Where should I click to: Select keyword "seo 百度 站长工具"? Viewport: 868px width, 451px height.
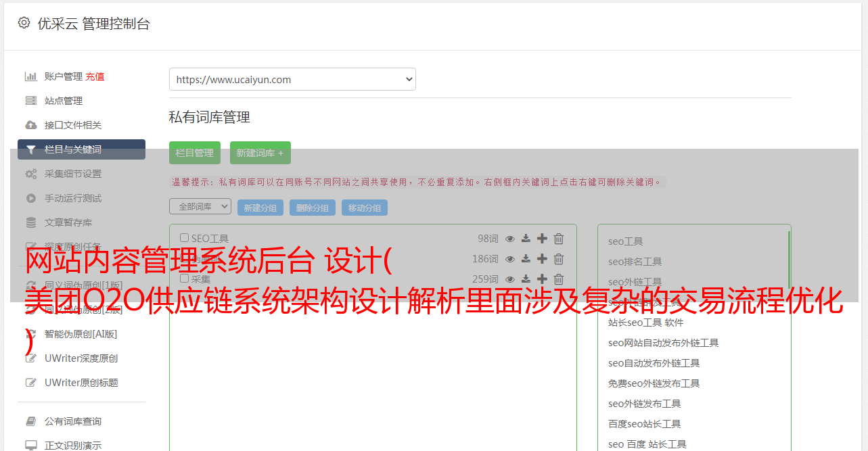[647, 444]
